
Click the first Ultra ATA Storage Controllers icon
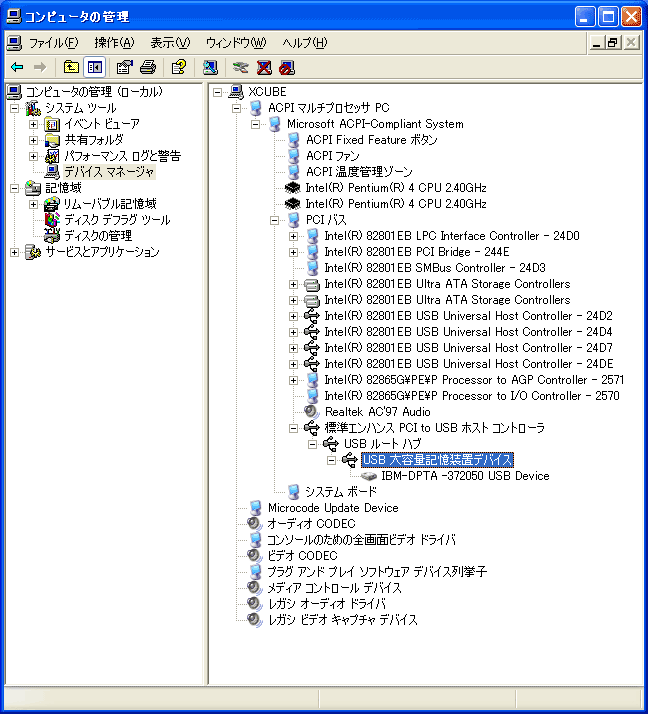click(x=312, y=284)
